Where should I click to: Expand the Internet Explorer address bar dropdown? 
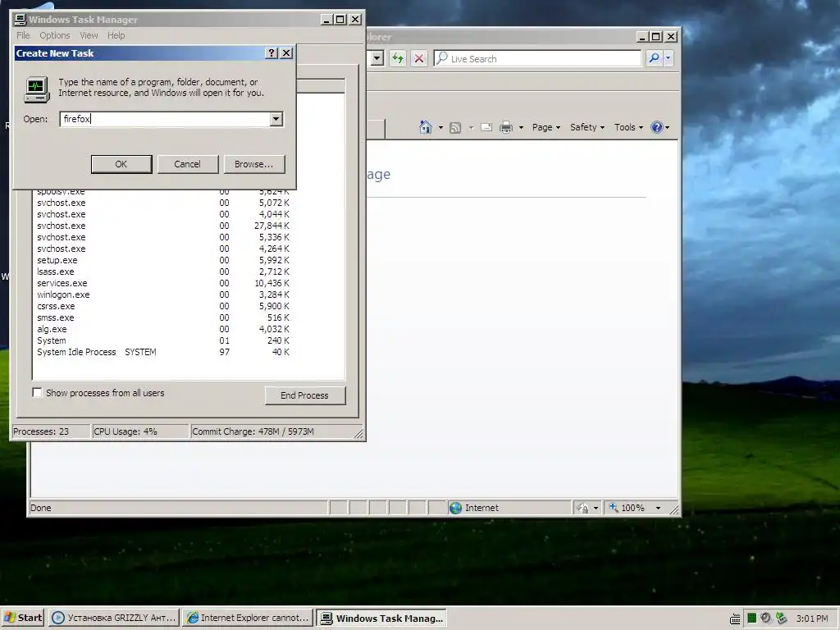[377, 58]
